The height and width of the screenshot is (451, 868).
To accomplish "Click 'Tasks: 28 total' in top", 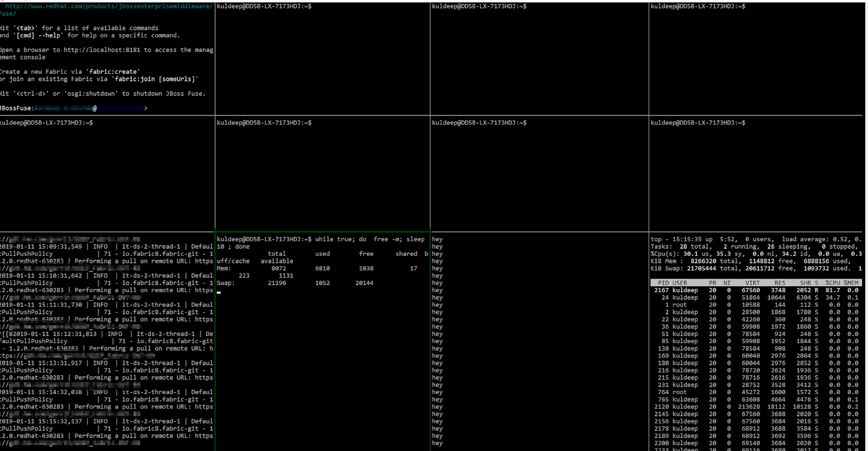I will tap(680, 247).
